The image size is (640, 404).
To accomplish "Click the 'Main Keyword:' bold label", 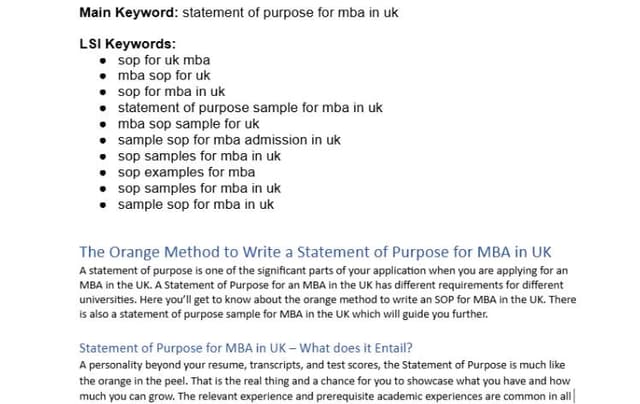I will click(x=129, y=13).
